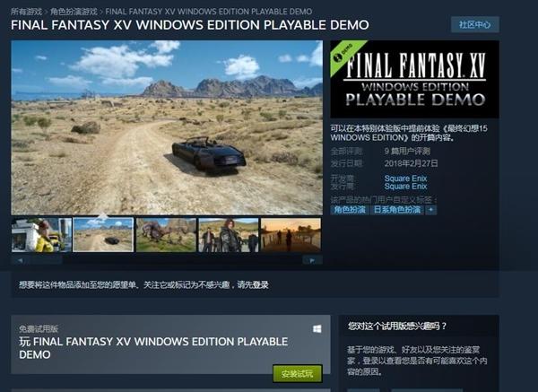Click the demo title breadcrumb link
This screenshot has width=538, height=392.
pyautogui.click(x=209, y=12)
